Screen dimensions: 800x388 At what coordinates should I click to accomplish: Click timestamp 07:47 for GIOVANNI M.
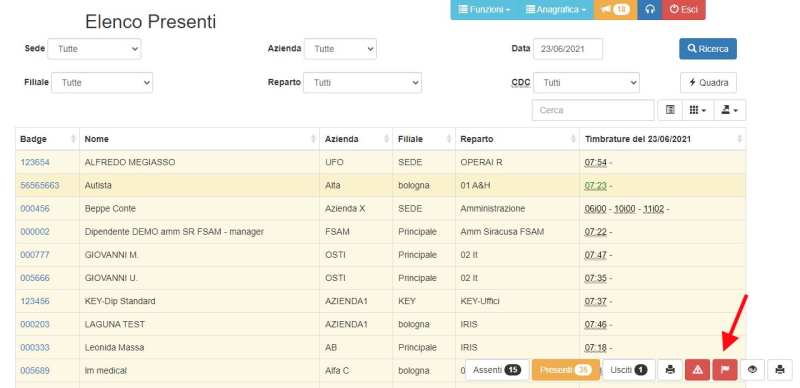[x=595, y=255]
